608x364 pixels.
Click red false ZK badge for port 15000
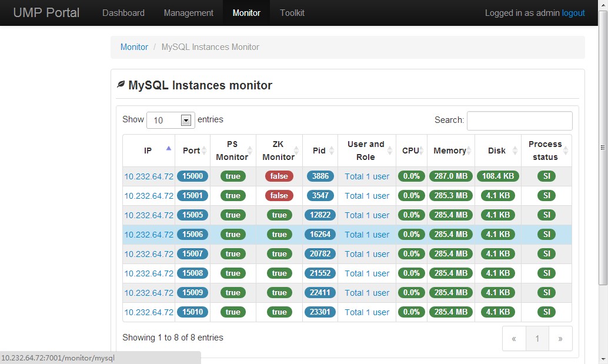pyautogui.click(x=279, y=176)
